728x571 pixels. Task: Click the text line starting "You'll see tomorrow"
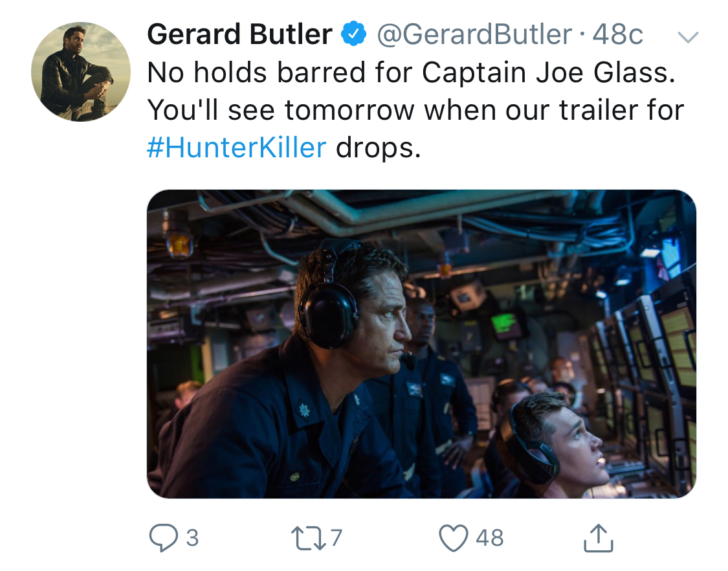click(x=415, y=110)
